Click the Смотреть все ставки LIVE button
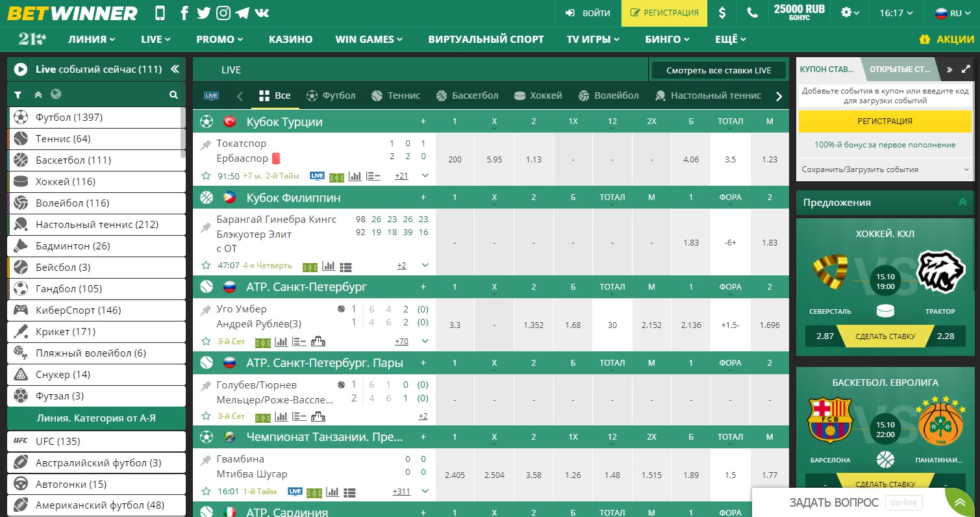The height and width of the screenshot is (517, 980). click(x=718, y=70)
